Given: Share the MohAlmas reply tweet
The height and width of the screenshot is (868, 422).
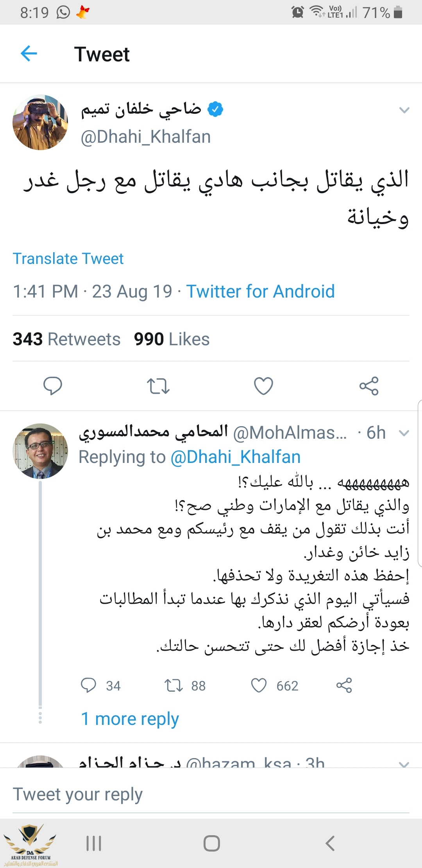Looking at the screenshot, I should (344, 685).
